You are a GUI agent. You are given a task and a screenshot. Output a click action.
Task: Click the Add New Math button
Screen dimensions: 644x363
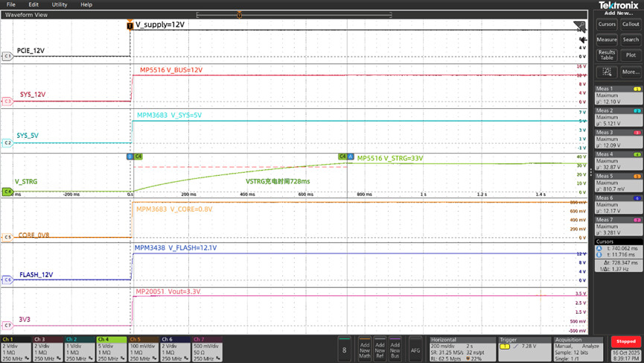click(x=365, y=349)
